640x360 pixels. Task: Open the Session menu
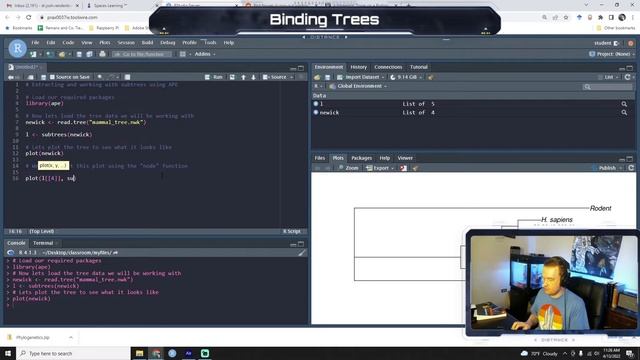pyautogui.click(x=126, y=42)
